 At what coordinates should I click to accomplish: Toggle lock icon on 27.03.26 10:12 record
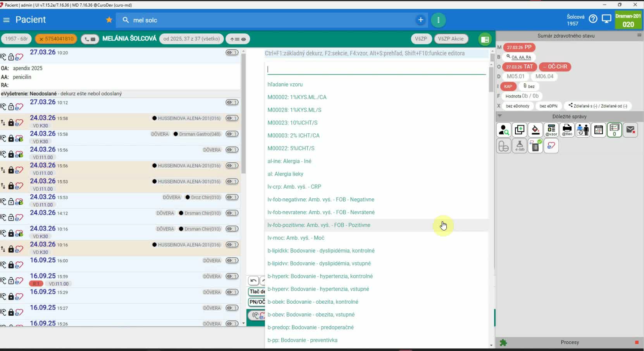tap(11, 107)
